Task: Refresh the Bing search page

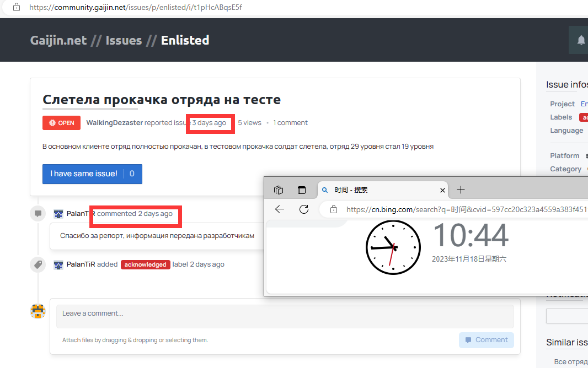Action: click(303, 209)
